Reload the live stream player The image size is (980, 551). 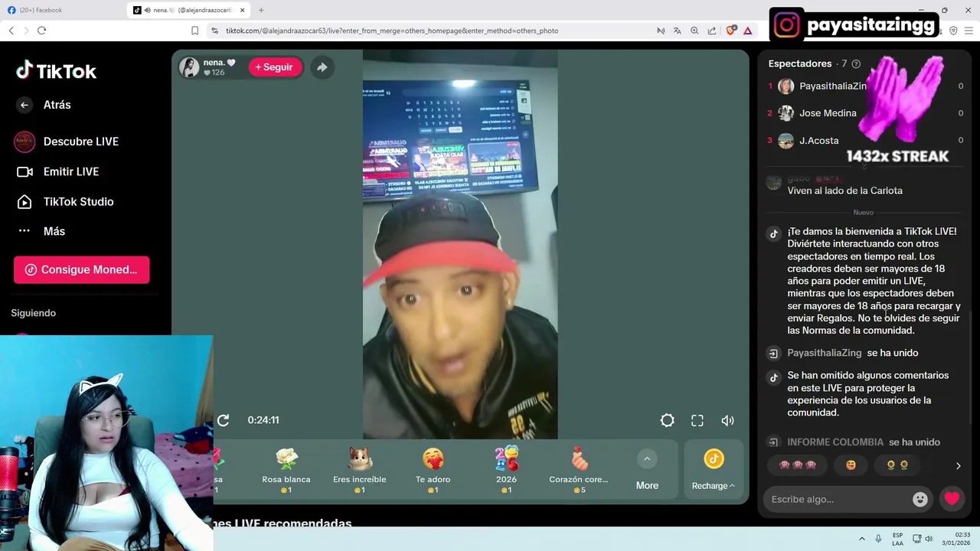point(223,420)
